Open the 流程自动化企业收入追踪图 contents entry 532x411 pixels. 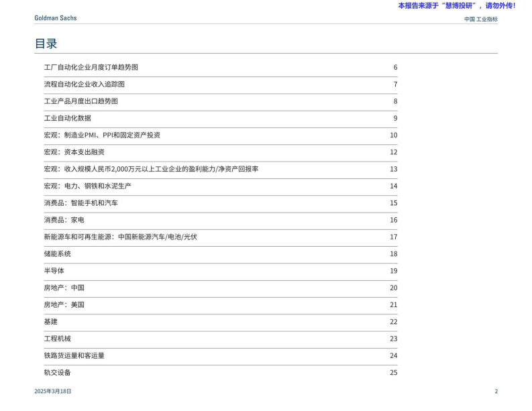[x=84, y=84]
